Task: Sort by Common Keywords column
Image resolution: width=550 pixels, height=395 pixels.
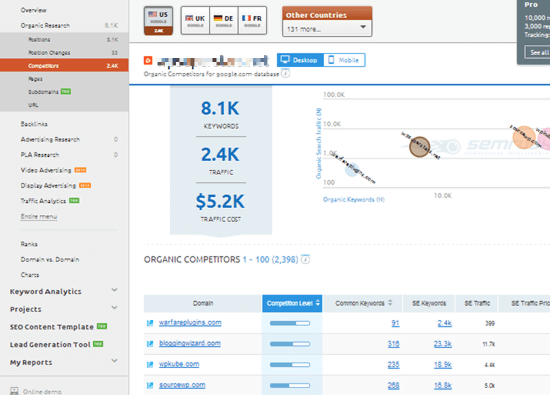Action: click(362, 303)
